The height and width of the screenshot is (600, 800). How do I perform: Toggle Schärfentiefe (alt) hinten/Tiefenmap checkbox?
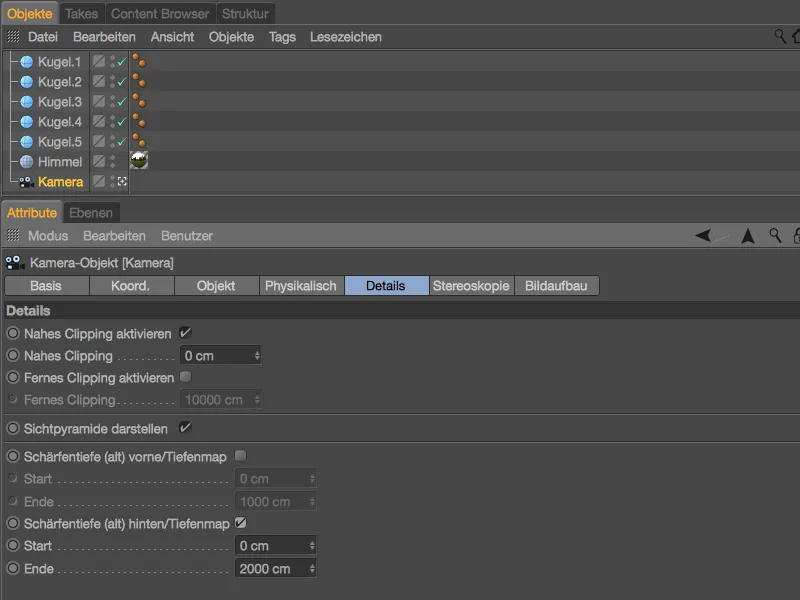tap(240, 523)
